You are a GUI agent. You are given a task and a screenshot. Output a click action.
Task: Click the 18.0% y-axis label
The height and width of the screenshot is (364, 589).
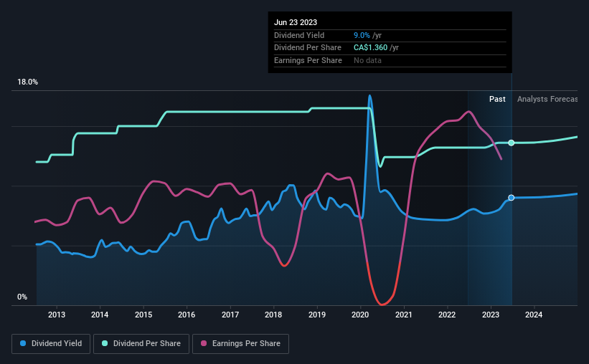[x=28, y=82]
